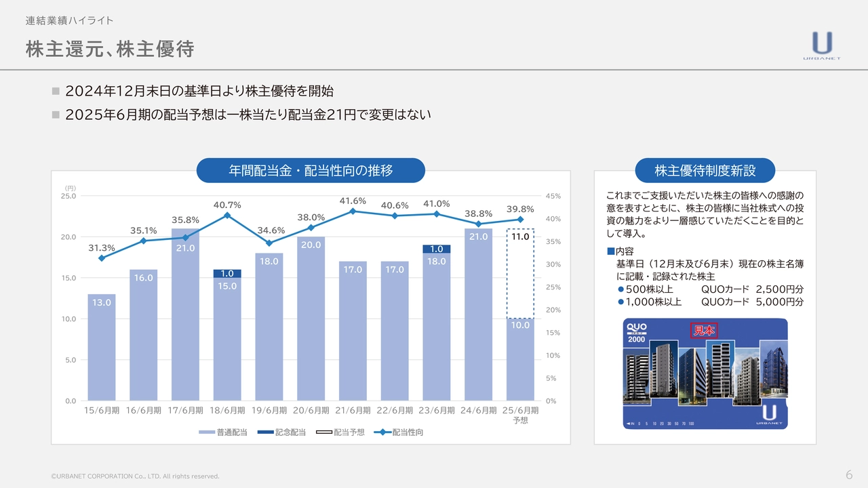Screen dimensions: 868x488
Task: Click the 500株以上 QUOカード 2,500円分 line
Action: [x=710, y=290]
